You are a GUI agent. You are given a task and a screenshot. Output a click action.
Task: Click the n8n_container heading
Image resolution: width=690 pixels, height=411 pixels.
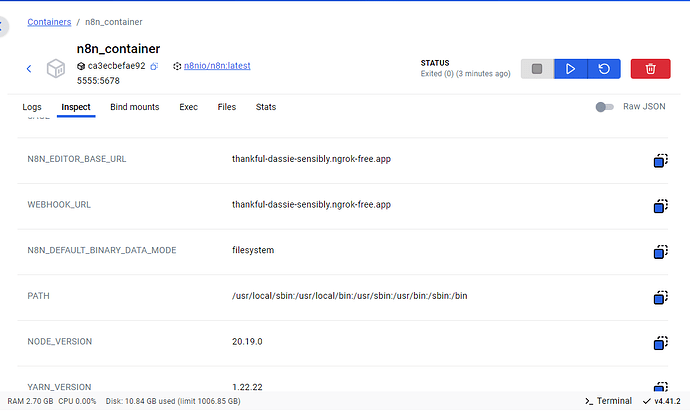118,48
